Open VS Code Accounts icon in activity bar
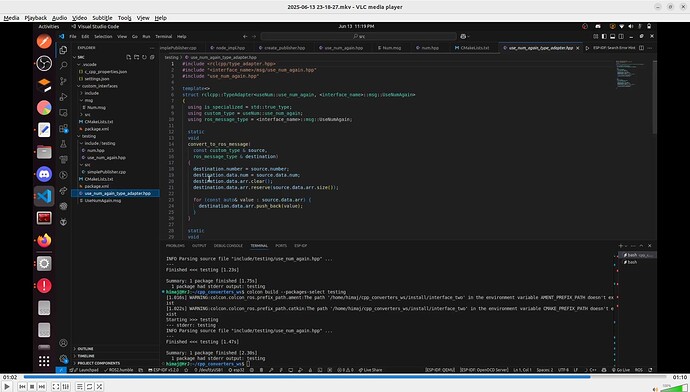 click(63, 343)
